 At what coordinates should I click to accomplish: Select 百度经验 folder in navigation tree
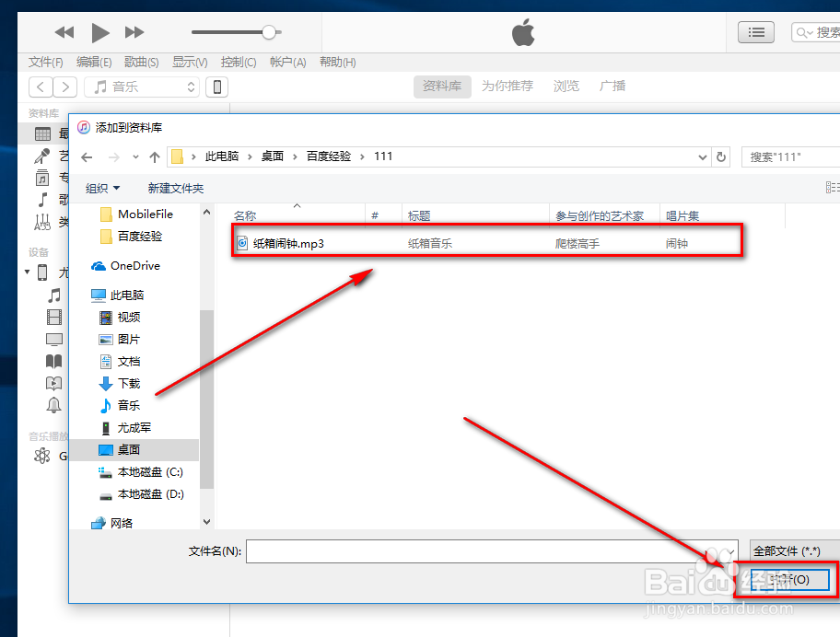click(x=132, y=236)
